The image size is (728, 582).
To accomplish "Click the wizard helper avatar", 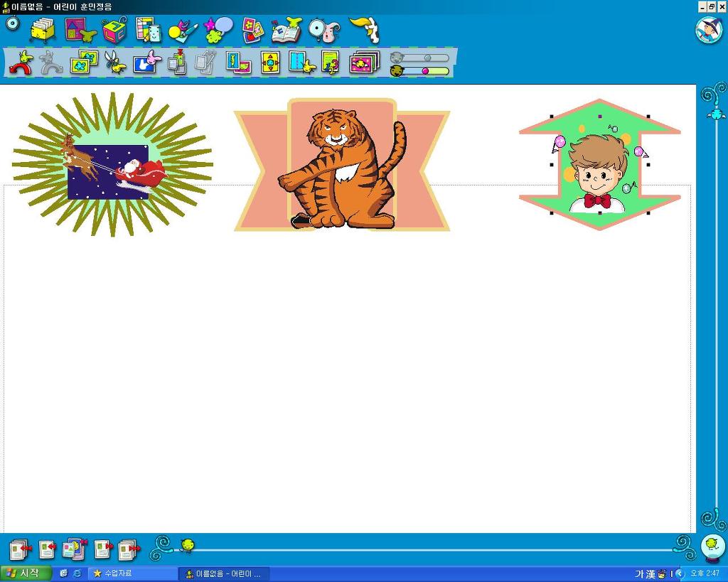I will pos(709,31).
